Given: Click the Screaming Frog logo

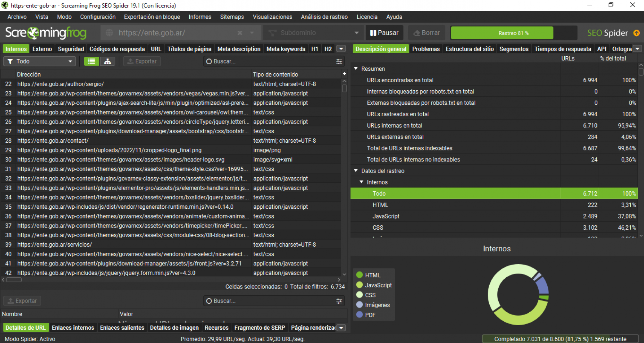Looking at the screenshot, I should click(x=46, y=33).
